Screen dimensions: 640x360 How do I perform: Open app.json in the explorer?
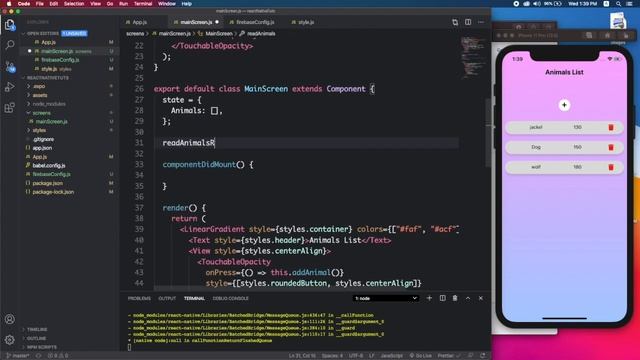coord(42,148)
